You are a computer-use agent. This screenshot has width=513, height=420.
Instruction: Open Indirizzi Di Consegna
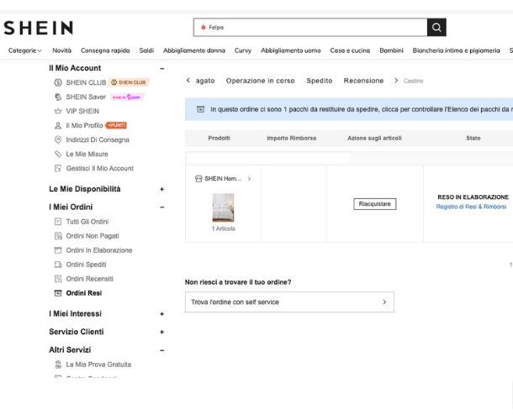click(x=98, y=140)
